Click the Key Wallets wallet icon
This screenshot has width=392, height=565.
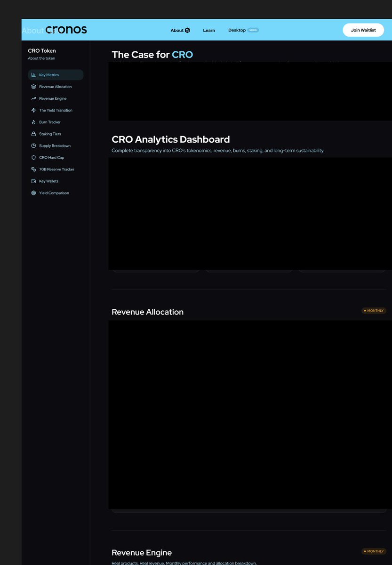click(33, 181)
